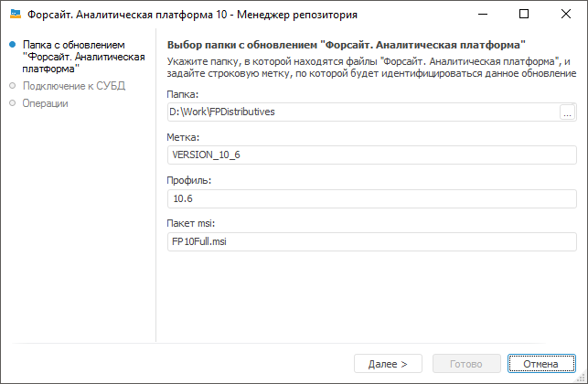This screenshot has width=588, height=384.
Task: Cancel the wizard with Отмена
Action: point(540,364)
